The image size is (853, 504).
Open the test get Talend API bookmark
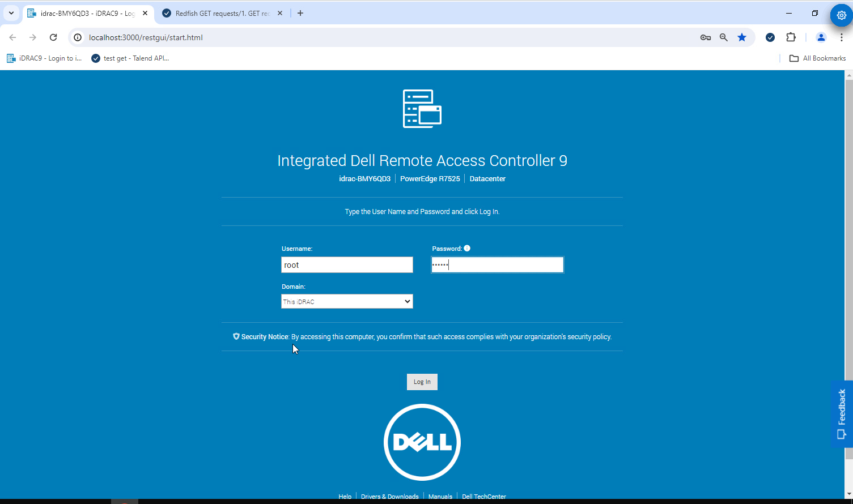tap(130, 58)
